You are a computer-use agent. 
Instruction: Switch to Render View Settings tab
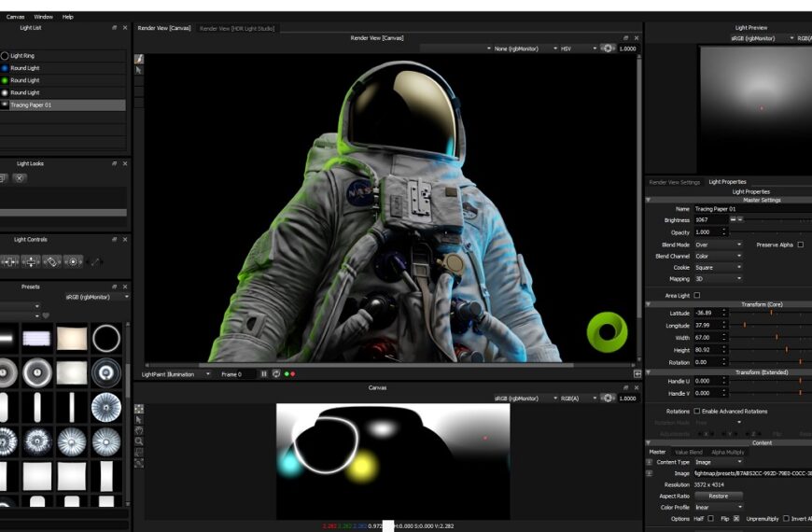[x=674, y=182]
